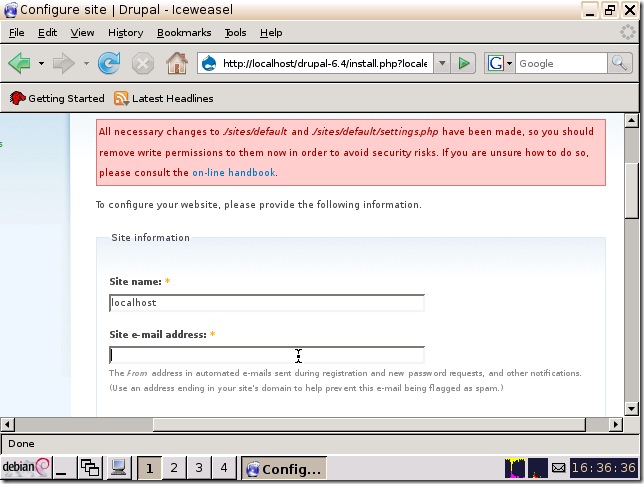Click the taskbar clock 16:36:36
Image resolution: width=644 pixels, height=484 pixels.
point(604,468)
